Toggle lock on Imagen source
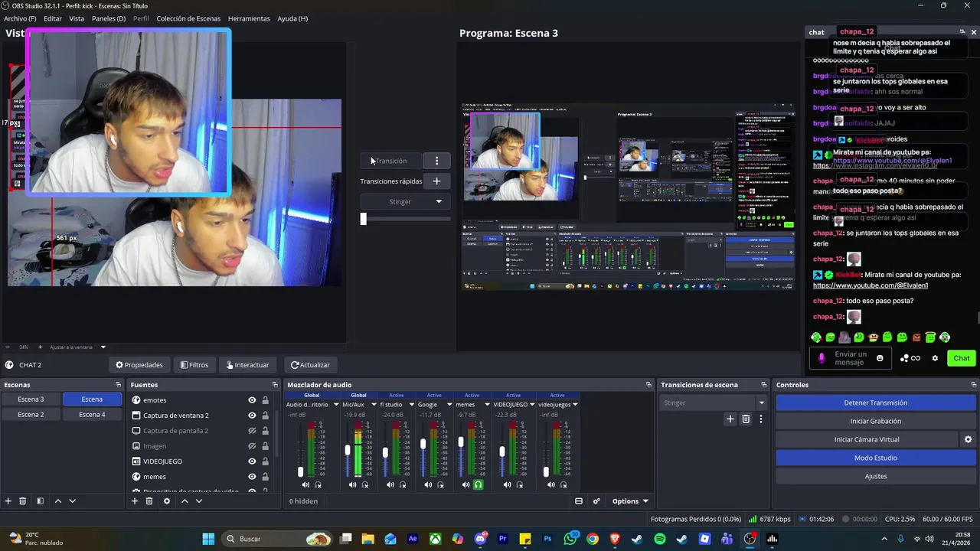 click(265, 446)
